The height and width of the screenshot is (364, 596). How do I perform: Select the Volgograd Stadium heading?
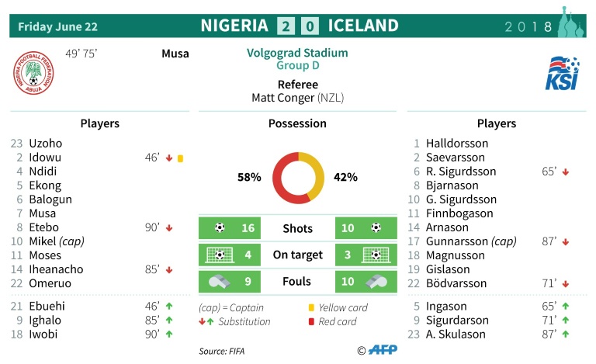coord(297,53)
